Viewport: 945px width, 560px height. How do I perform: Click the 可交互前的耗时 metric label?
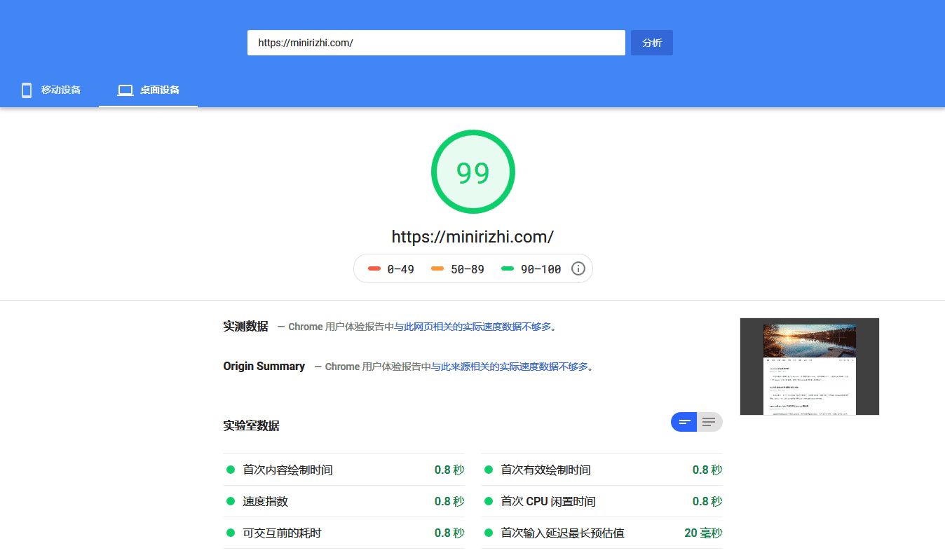click(282, 533)
